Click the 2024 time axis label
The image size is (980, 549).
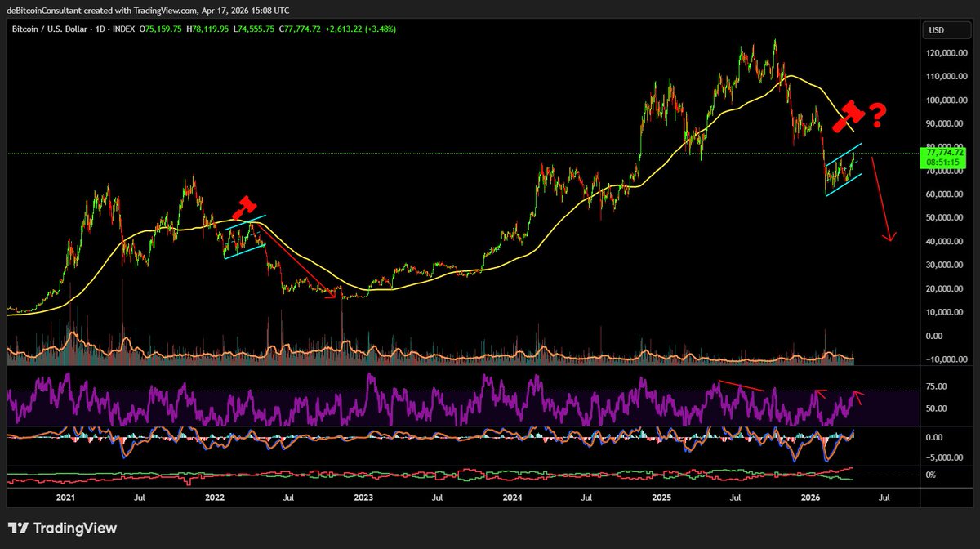tap(511, 497)
